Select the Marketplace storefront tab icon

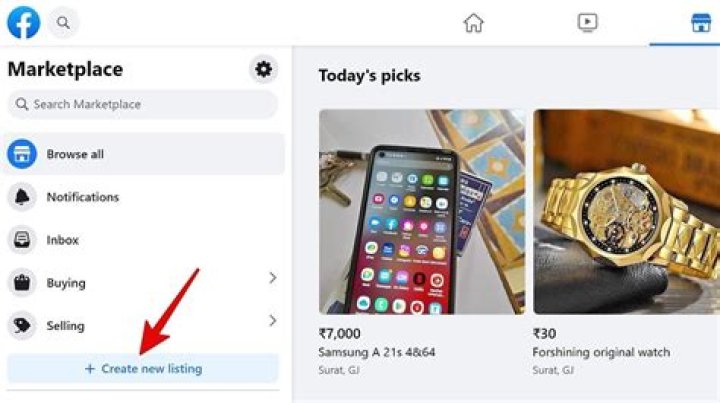pyautogui.click(x=701, y=23)
